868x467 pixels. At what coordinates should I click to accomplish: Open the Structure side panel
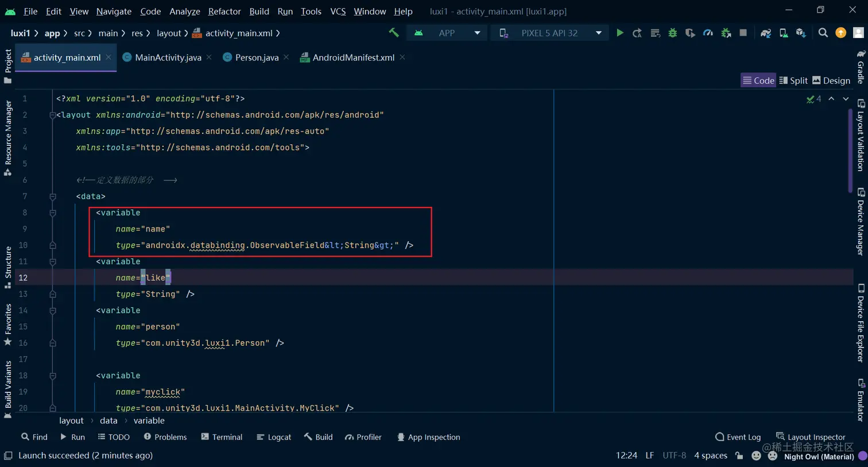tap(8, 268)
